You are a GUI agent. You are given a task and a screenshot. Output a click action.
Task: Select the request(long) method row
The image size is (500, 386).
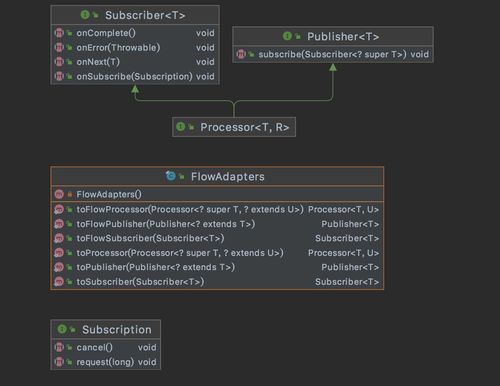(106, 362)
